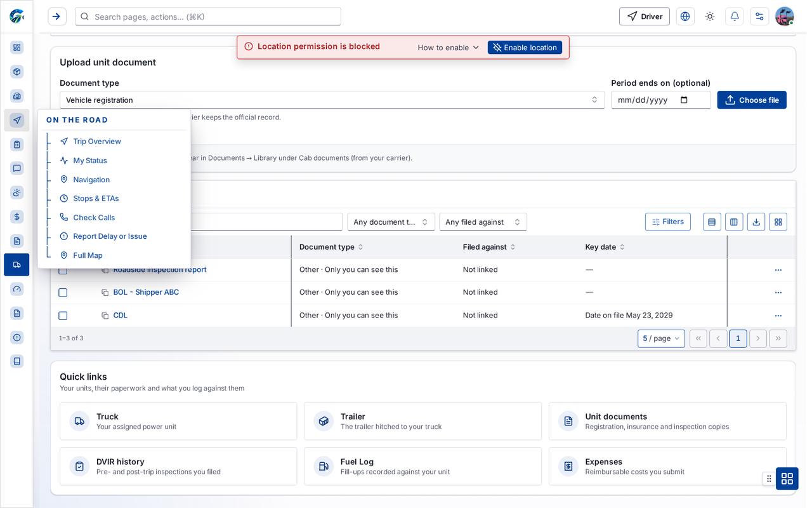Focus the Period ends on date field
Viewport: 812px width, 508px height.
[661, 100]
